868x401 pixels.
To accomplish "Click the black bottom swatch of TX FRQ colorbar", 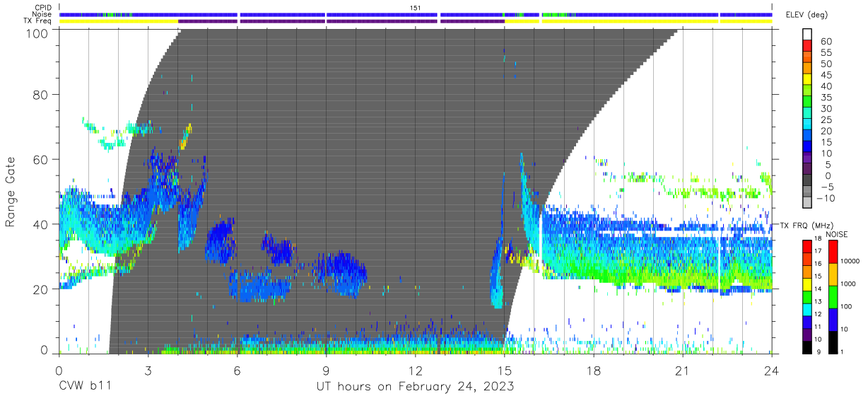I will 807,346.
